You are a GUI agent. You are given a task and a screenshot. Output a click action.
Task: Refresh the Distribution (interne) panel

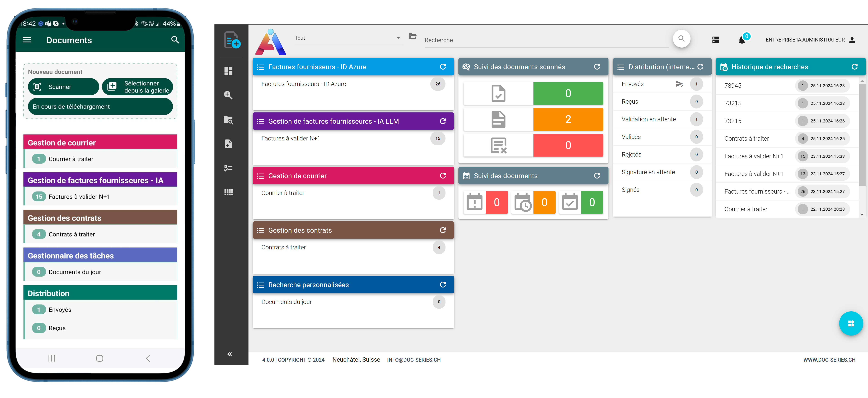(700, 67)
